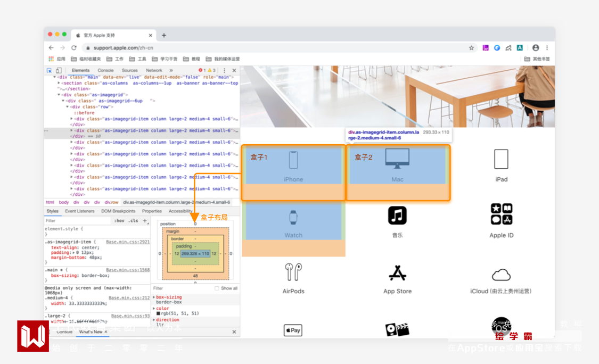This screenshot has width=599, height=364.
Task: Open the Properties sidebar tab
Action: [152, 211]
